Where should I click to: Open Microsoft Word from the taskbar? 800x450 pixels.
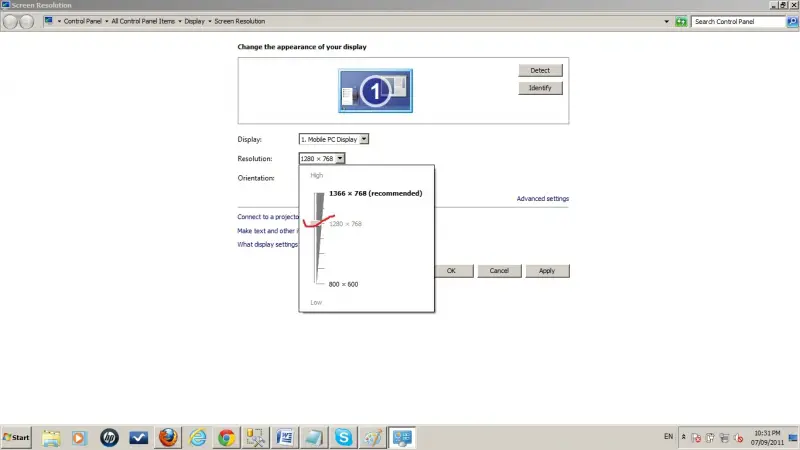[x=285, y=438]
